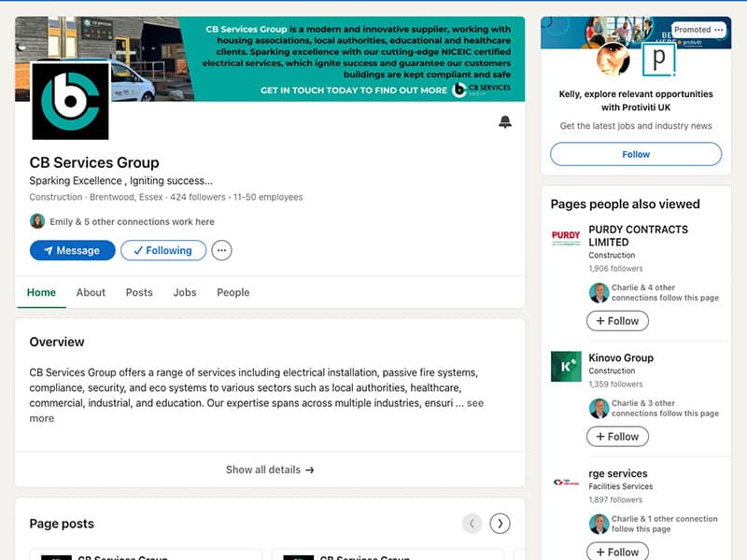Click '1,906 followers' under Purdy
This screenshot has height=560, width=747.
(x=615, y=269)
